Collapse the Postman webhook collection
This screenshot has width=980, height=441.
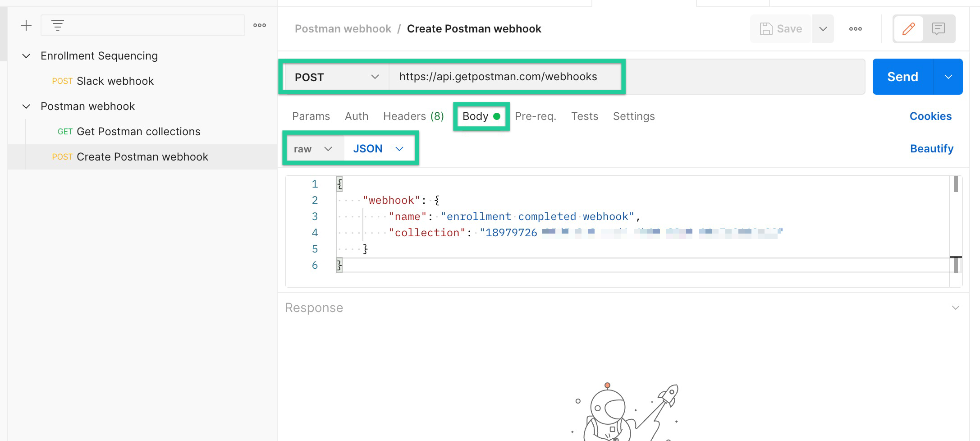click(x=26, y=106)
